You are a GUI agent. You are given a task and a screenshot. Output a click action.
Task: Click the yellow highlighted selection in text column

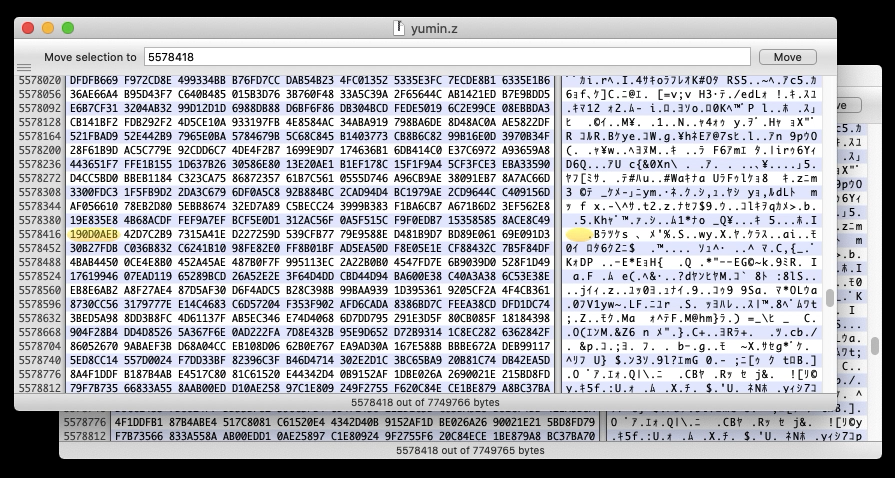pyautogui.click(x=578, y=233)
